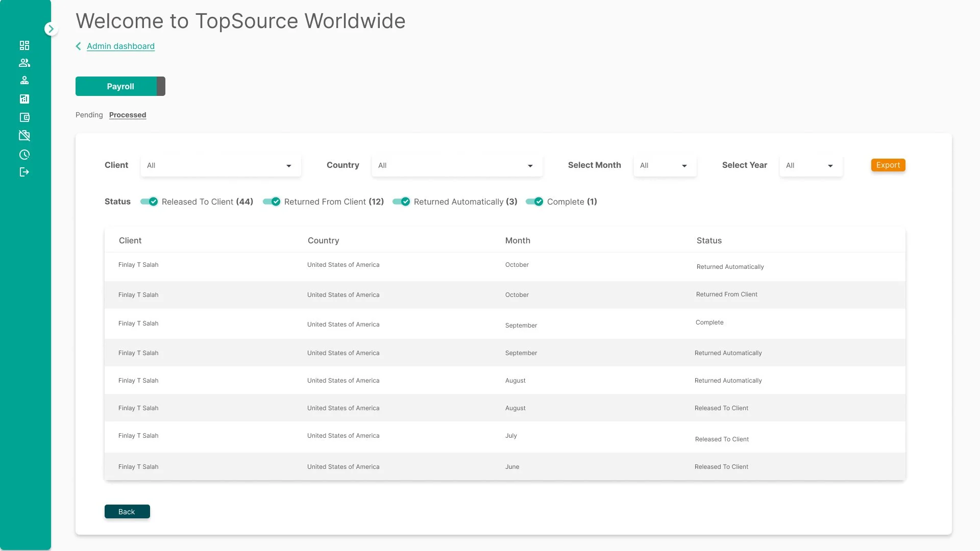The height and width of the screenshot is (551, 980).
Task: Click the clock history sidebar icon
Action: [24, 155]
